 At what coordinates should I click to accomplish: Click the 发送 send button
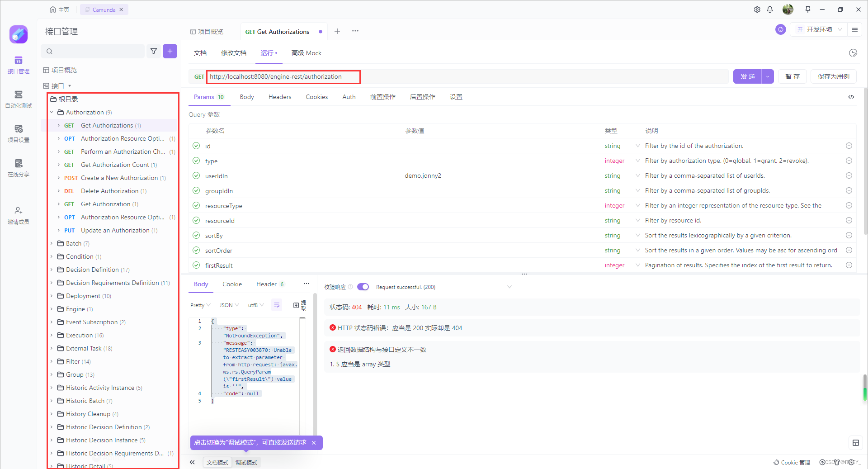[748, 76]
